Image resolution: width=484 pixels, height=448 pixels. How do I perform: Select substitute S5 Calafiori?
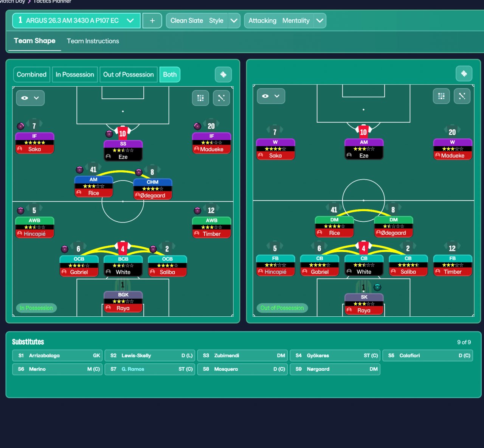pos(428,356)
